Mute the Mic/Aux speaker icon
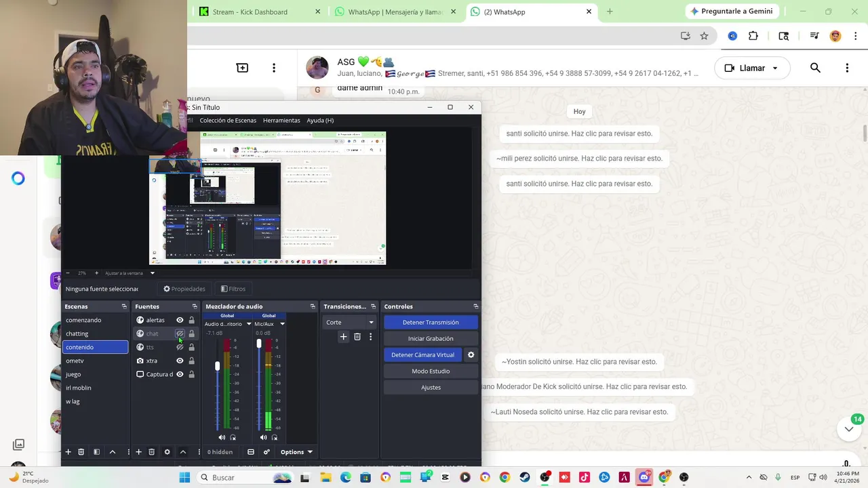The image size is (868, 488). click(263, 437)
